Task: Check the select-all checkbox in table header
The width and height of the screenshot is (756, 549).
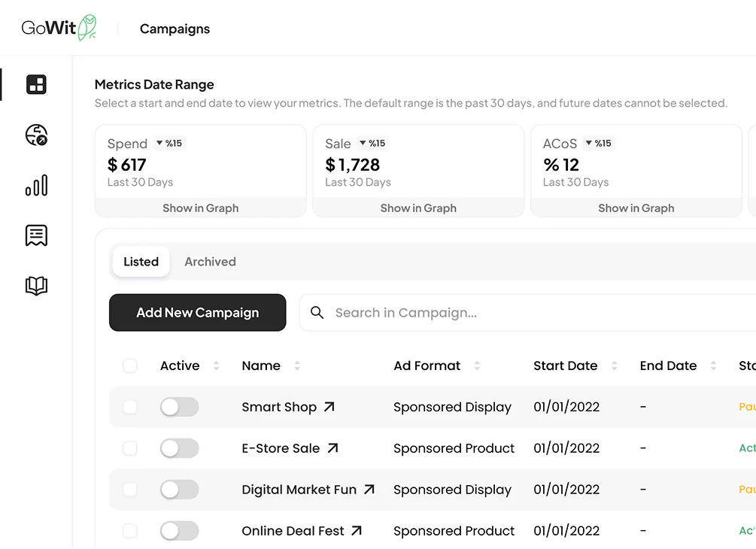Action: [130, 366]
